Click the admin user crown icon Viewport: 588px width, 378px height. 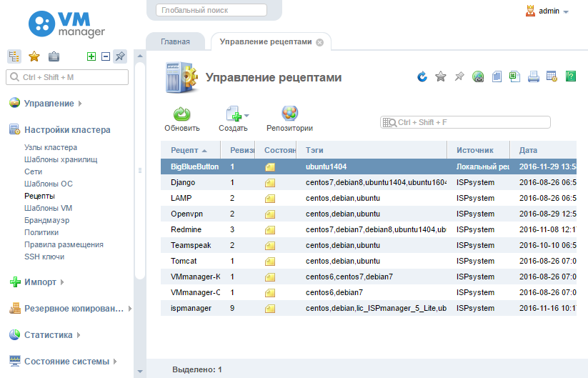tap(530, 11)
